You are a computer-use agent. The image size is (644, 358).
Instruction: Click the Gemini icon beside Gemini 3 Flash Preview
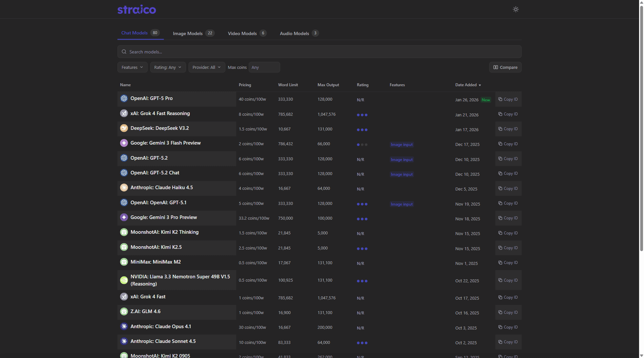click(124, 143)
